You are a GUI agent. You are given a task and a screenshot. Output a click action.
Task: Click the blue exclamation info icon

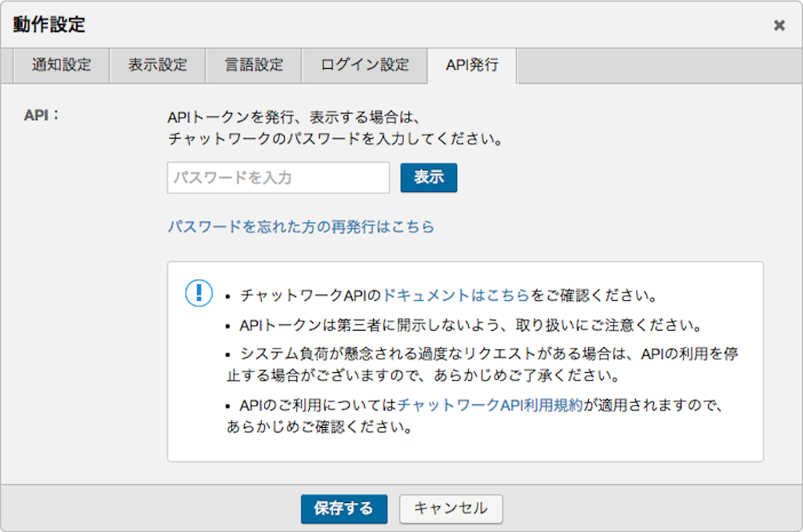198,293
